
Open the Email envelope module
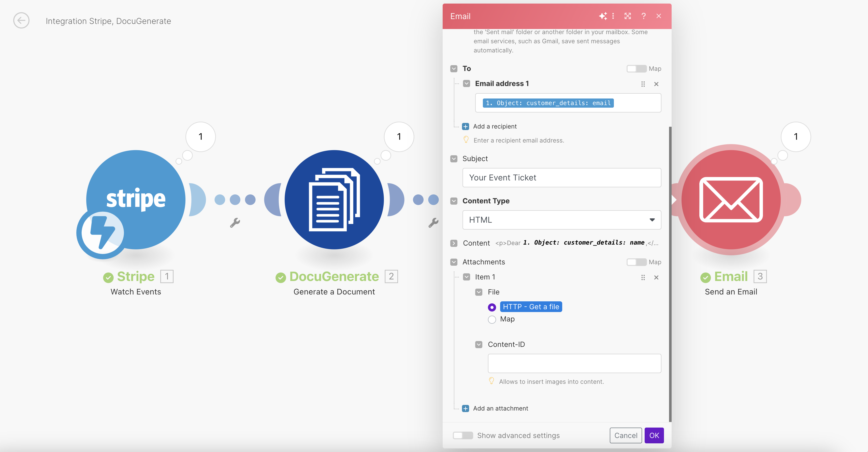pos(731,199)
